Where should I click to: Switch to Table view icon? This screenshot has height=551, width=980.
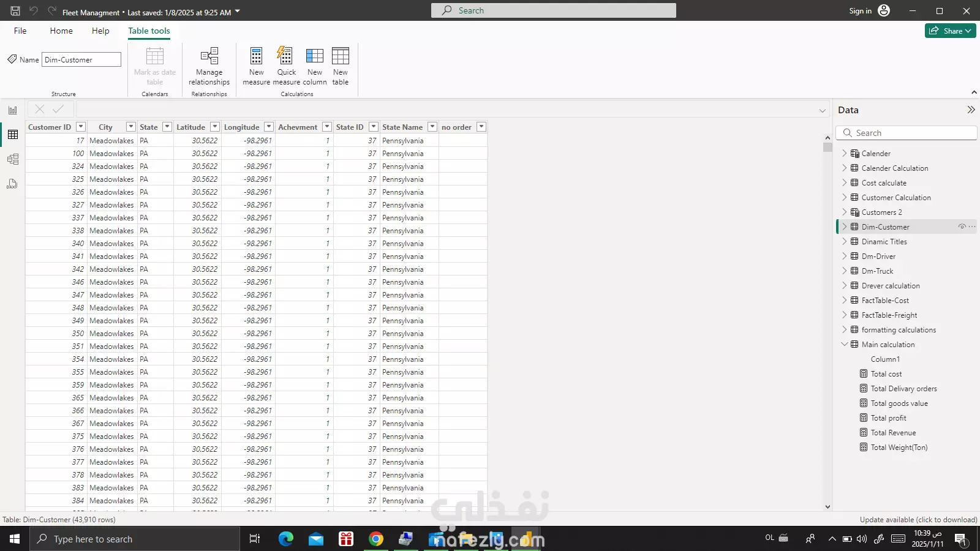[x=13, y=135]
